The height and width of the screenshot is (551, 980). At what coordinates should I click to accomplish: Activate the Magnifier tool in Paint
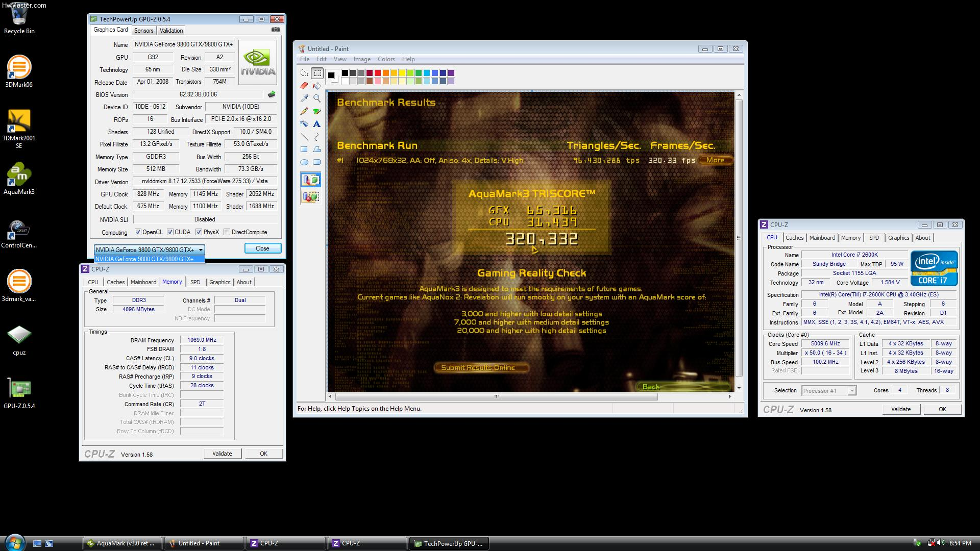pyautogui.click(x=317, y=98)
